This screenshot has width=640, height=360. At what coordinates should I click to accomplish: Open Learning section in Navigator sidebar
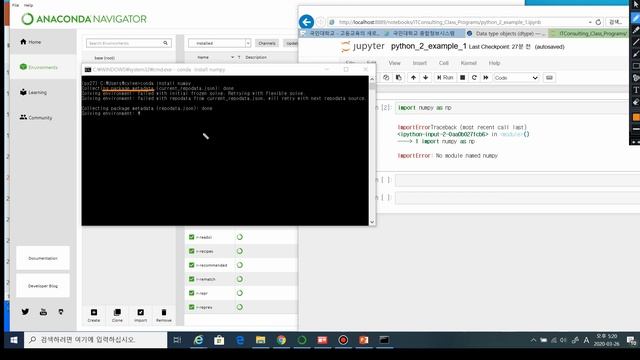coord(33,92)
